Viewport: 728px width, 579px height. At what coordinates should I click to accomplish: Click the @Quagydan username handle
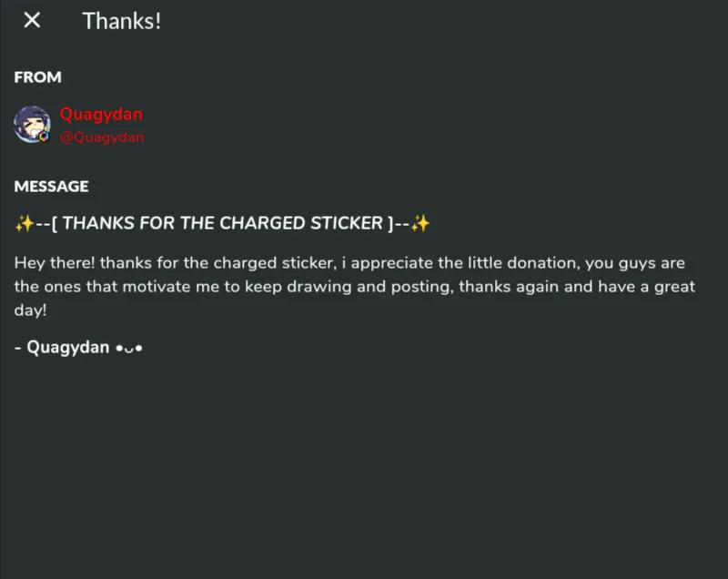click(x=102, y=137)
